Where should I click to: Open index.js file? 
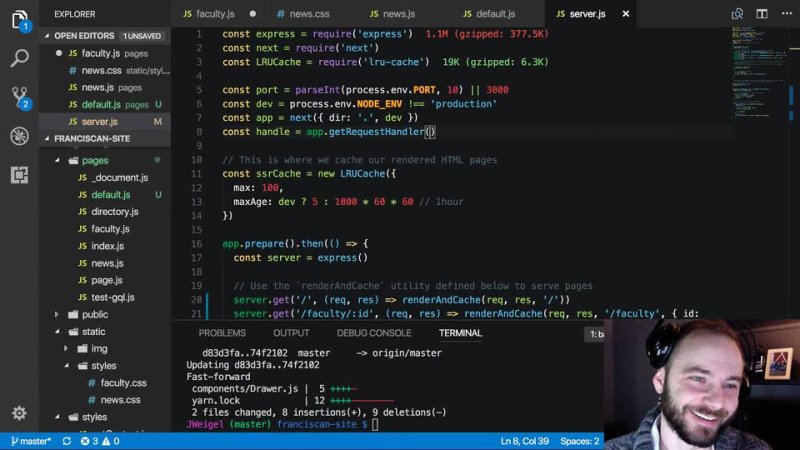[x=105, y=246]
